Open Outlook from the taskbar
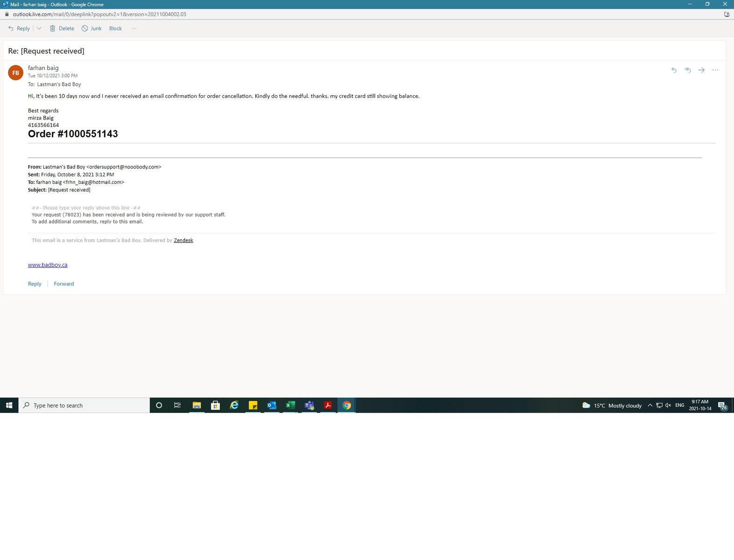The height and width of the screenshot is (560, 734). (x=272, y=406)
